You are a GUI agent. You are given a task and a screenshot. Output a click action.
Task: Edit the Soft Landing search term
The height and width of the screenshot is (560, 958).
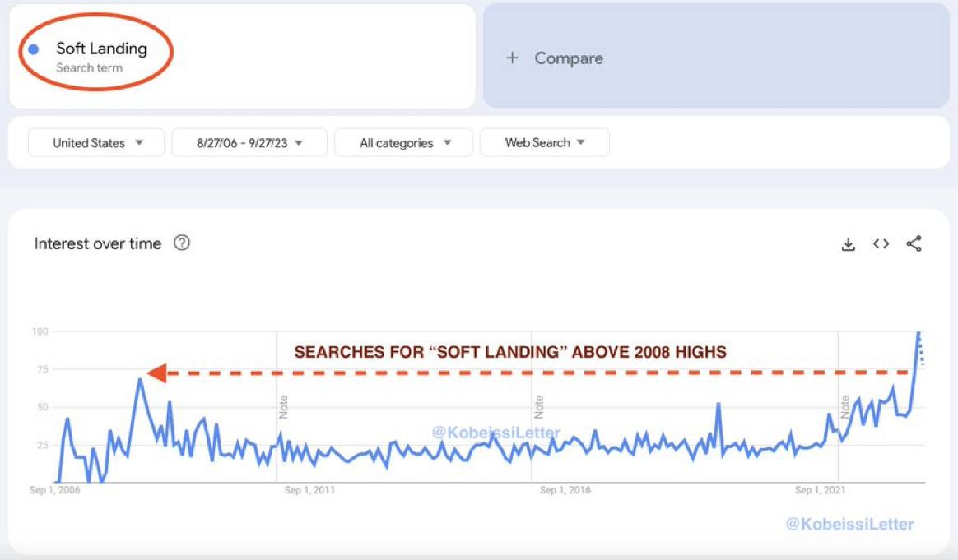101,49
